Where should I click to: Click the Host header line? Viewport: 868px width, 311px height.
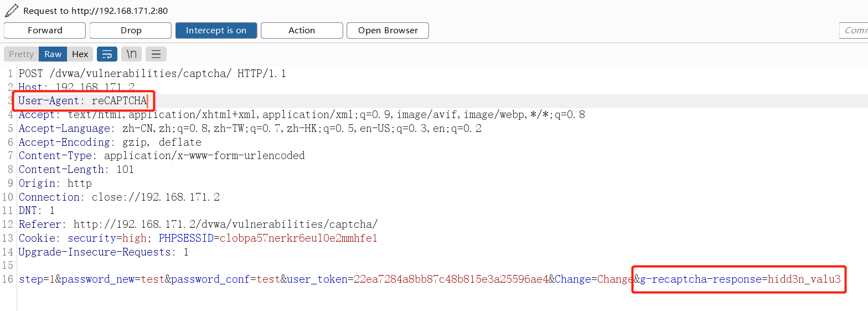[x=77, y=87]
